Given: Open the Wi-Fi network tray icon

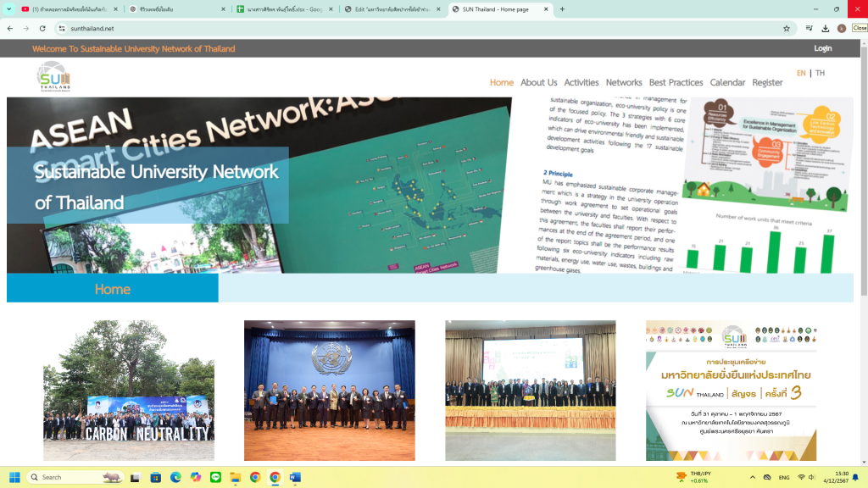Looking at the screenshot, I should click(801, 477).
